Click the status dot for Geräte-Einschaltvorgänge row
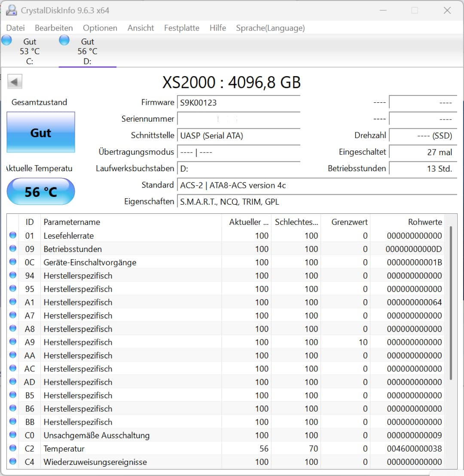The width and height of the screenshot is (464, 476). click(x=13, y=262)
